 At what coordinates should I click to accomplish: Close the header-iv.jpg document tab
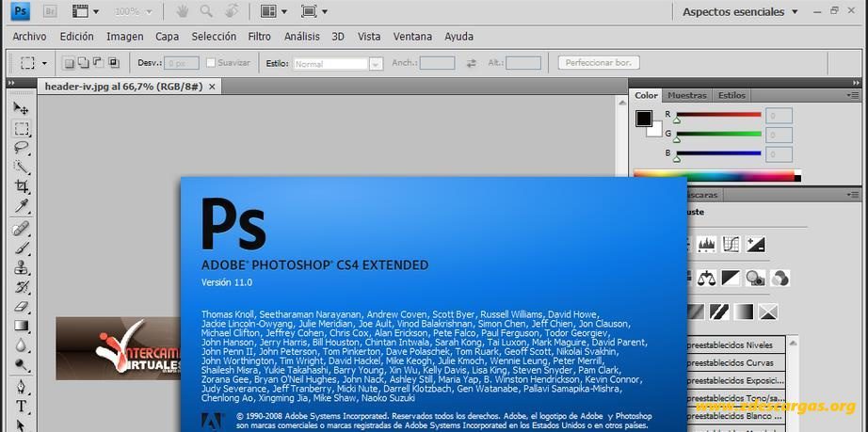click(x=212, y=87)
